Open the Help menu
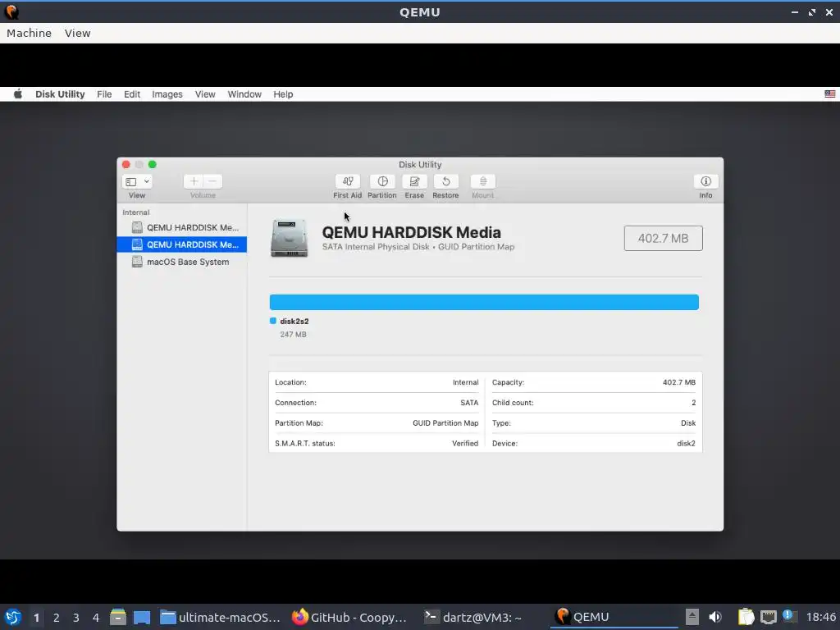Screen dimensions: 840x630 (x=283, y=94)
